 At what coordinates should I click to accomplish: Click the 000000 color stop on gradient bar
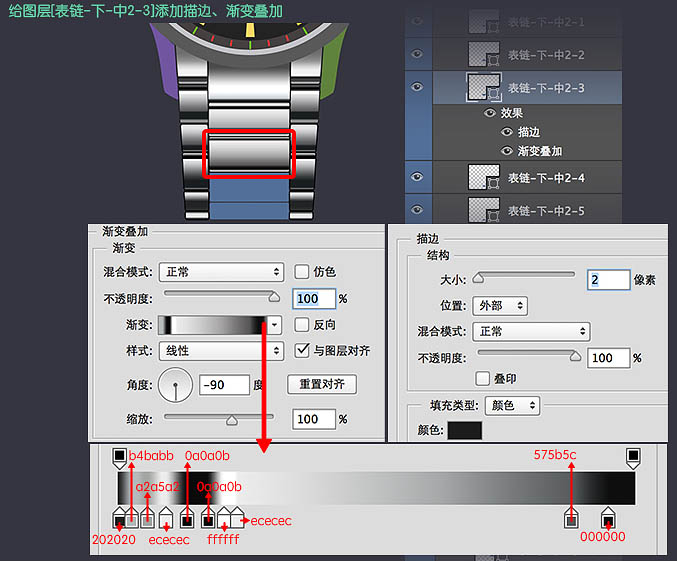pos(608,518)
